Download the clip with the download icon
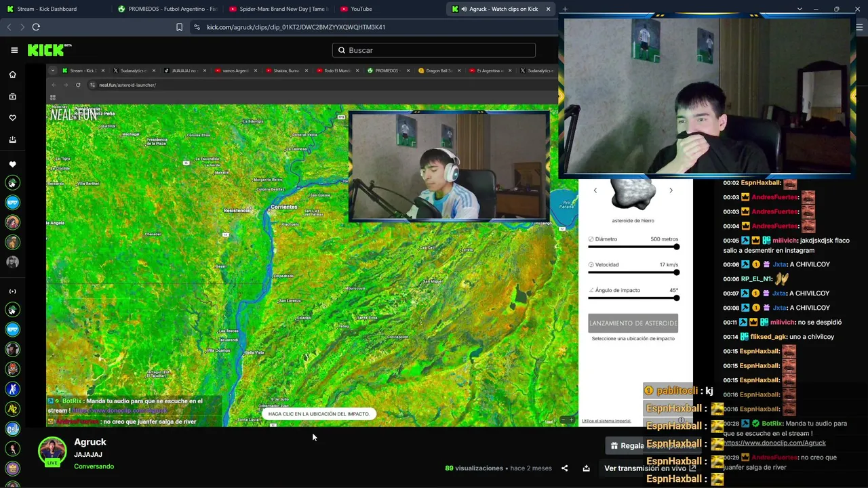The height and width of the screenshot is (488, 868). 586,468
